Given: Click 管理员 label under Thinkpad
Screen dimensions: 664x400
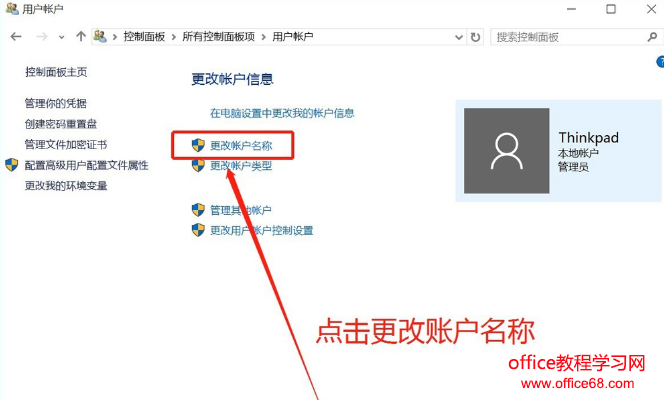Looking at the screenshot, I should pyautogui.click(x=573, y=167).
